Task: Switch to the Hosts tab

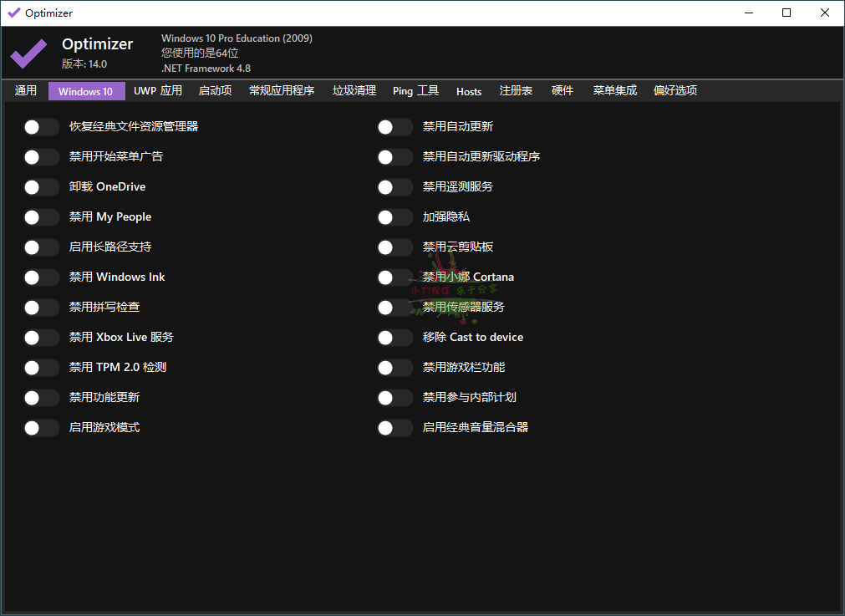Action: pyautogui.click(x=468, y=90)
